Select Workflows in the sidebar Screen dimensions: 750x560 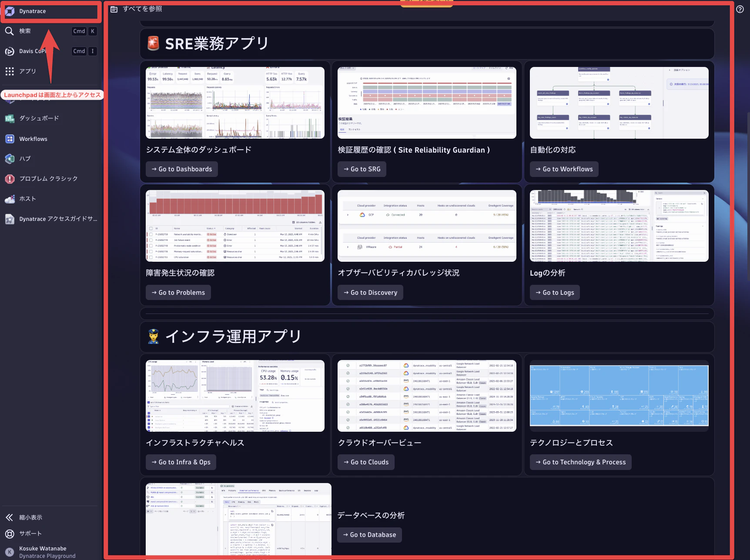[33, 139]
